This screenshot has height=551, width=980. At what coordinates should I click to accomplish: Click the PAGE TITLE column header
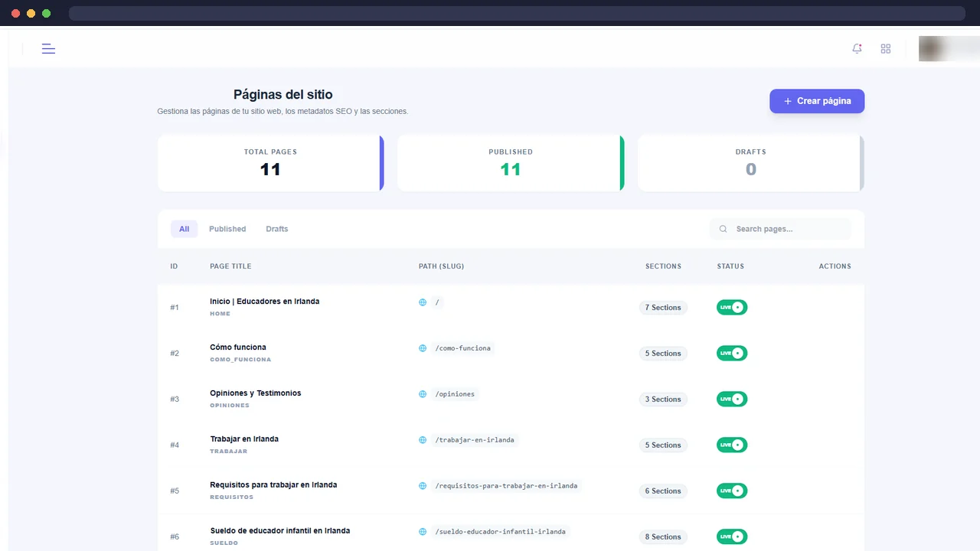pos(230,266)
